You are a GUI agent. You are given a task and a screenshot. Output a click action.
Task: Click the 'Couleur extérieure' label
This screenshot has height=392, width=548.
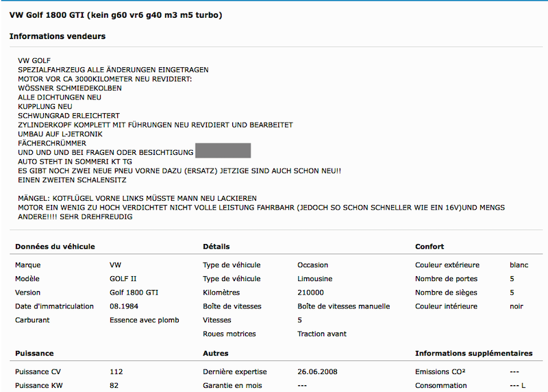coord(447,265)
